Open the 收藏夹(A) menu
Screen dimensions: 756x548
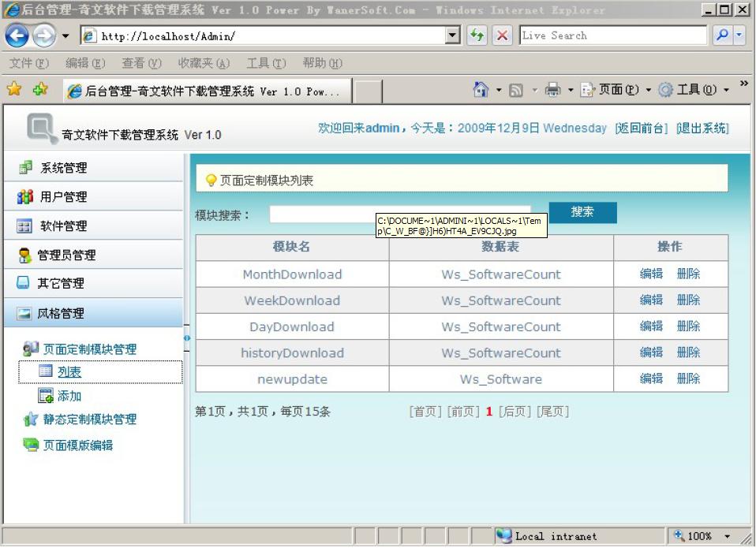(x=204, y=63)
